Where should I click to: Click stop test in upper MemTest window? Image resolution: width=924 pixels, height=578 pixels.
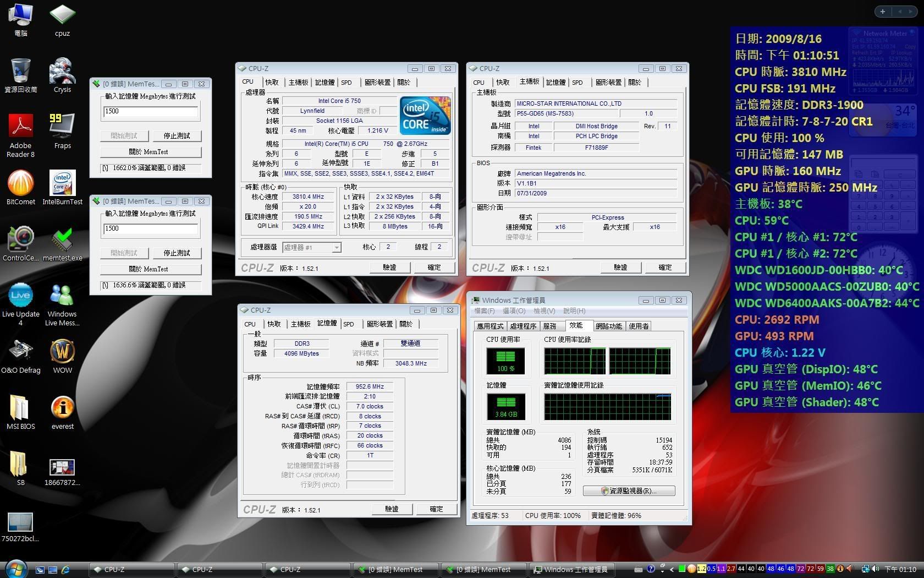pyautogui.click(x=177, y=136)
